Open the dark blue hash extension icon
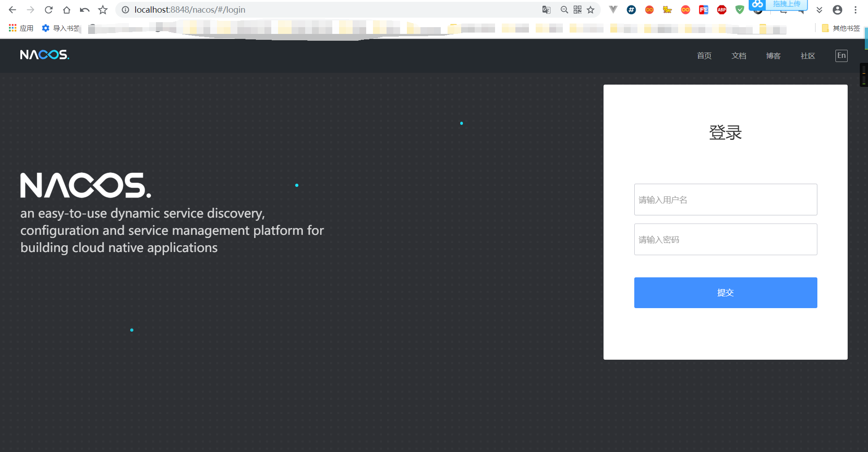 point(631,10)
